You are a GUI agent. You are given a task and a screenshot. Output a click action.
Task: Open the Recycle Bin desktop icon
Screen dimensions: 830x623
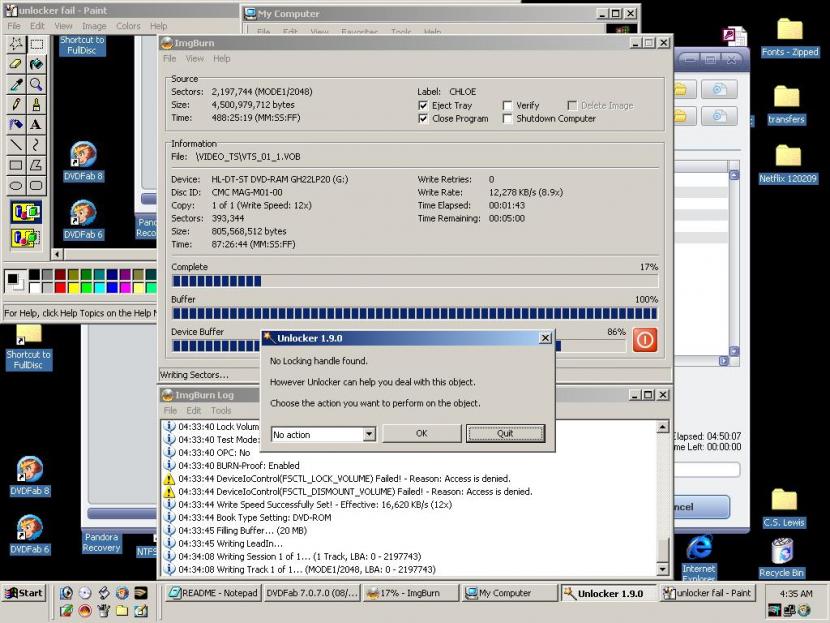782,556
